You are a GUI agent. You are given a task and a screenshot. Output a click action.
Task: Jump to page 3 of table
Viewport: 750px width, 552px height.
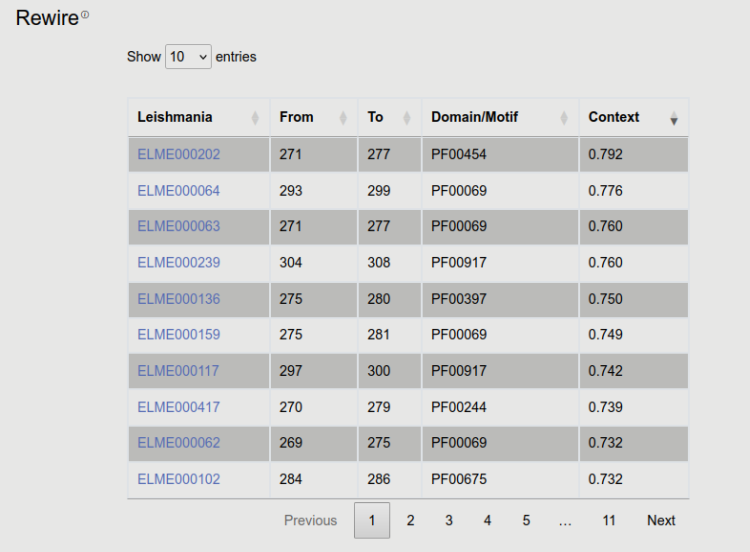pyautogui.click(x=449, y=520)
